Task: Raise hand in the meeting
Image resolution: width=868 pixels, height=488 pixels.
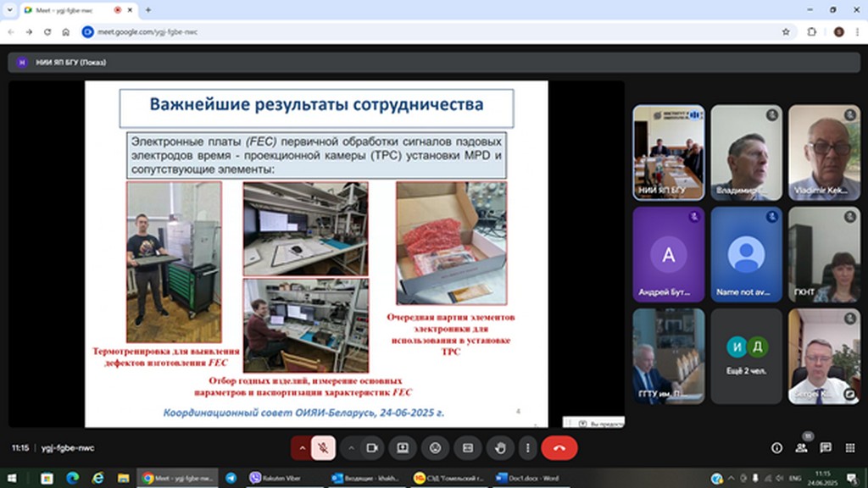Action: [500, 447]
